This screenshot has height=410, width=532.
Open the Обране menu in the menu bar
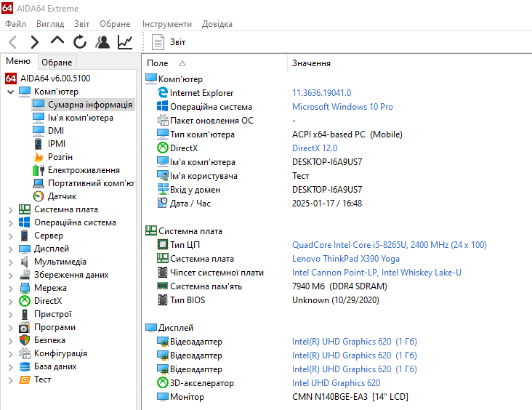point(115,24)
